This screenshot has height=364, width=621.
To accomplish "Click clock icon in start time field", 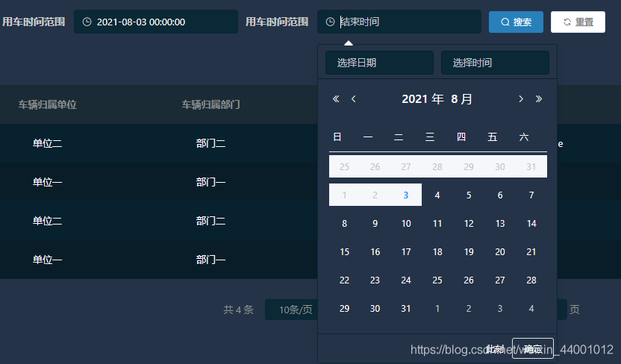I will 87,22.
